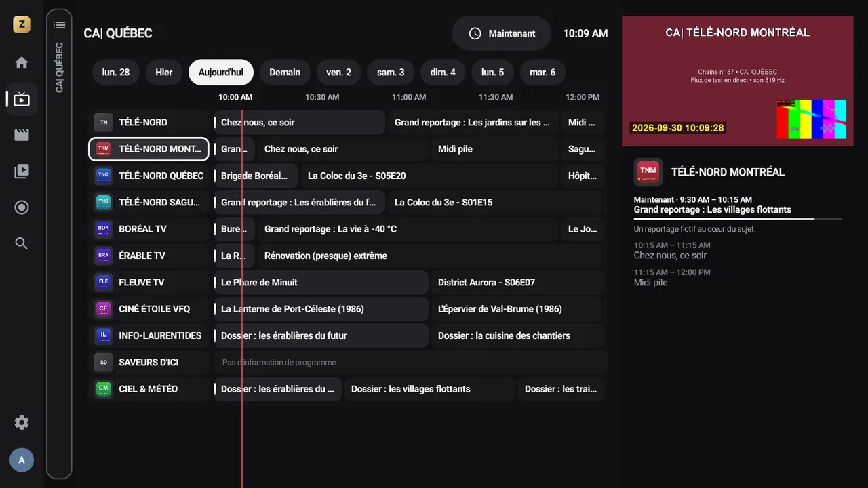Open 'Rénovation (presque) extrême' program
Viewport: 868px width, 488px height.
[430, 256]
